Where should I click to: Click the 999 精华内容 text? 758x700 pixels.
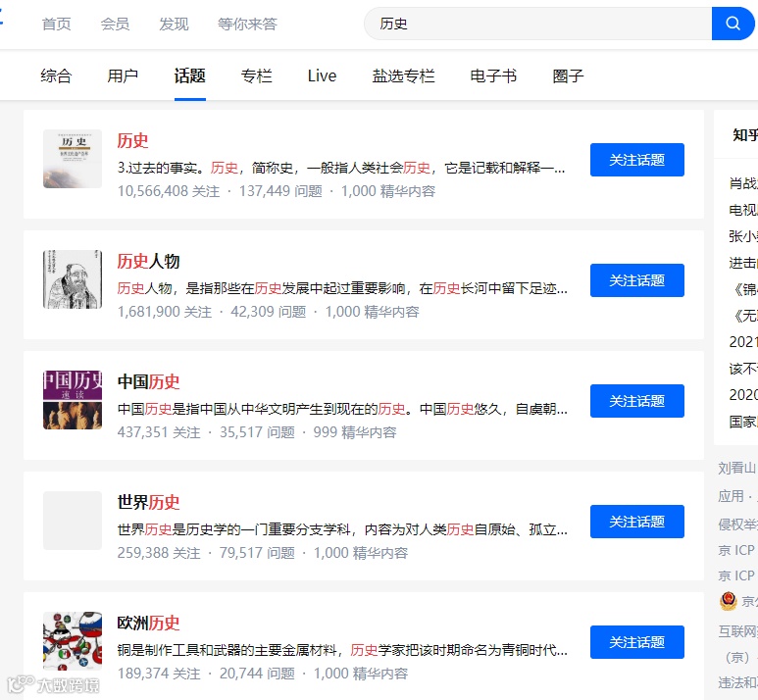tap(355, 432)
